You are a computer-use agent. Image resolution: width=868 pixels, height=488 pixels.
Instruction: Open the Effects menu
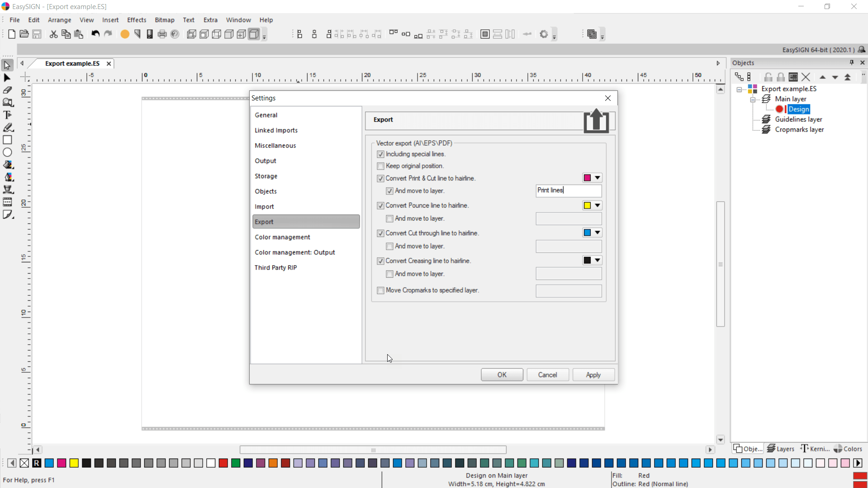tap(136, 20)
